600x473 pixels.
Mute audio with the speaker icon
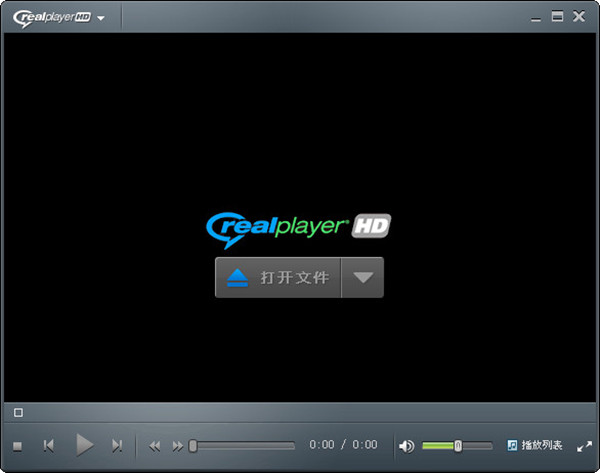(406, 446)
